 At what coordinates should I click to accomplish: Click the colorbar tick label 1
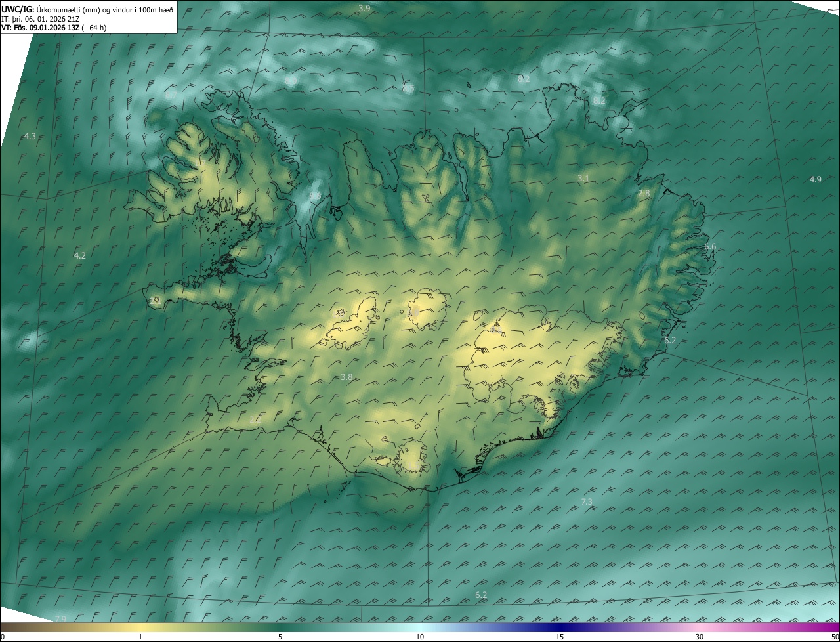[140, 637]
